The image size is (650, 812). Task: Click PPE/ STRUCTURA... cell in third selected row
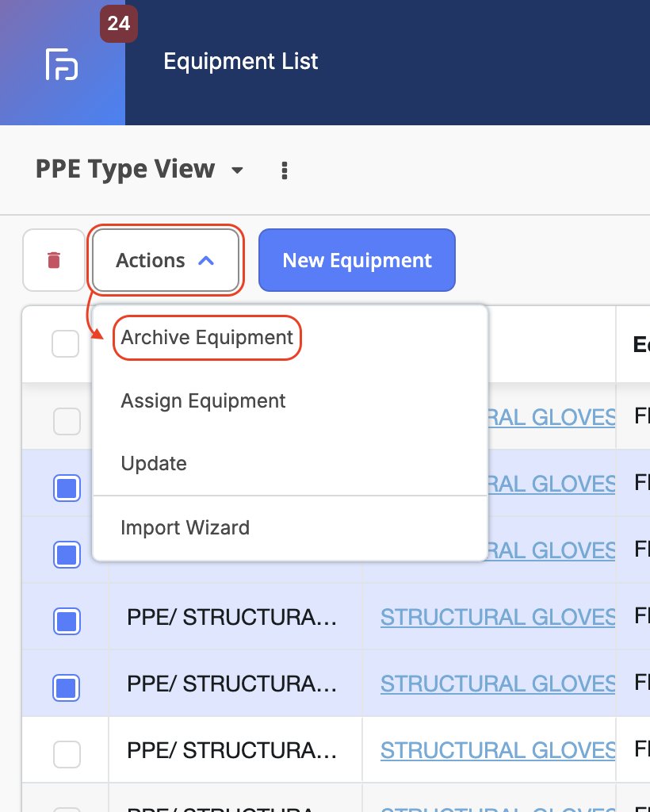pyautogui.click(x=231, y=617)
